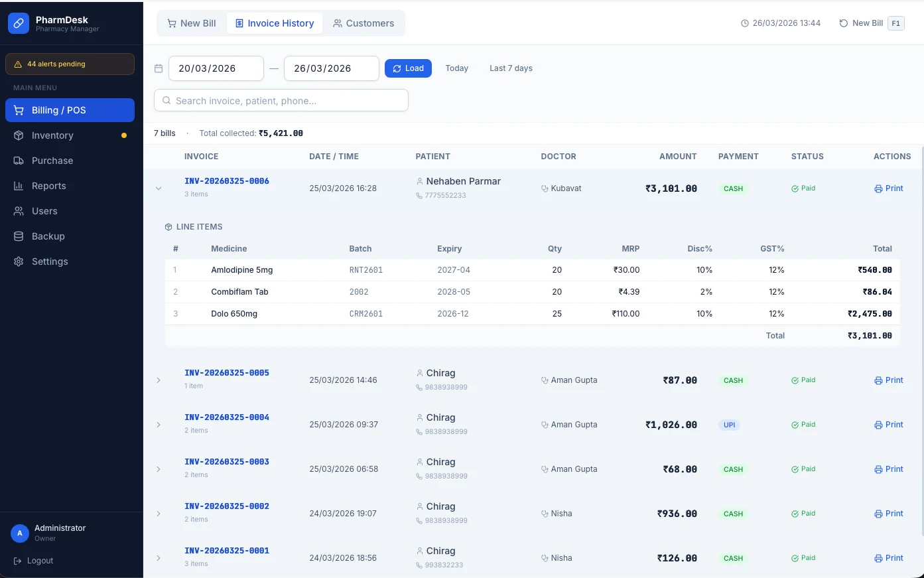This screenshot has height=578, width=924.
Task: Open Settings gear in sidebar
Action: tap(19, 261)
